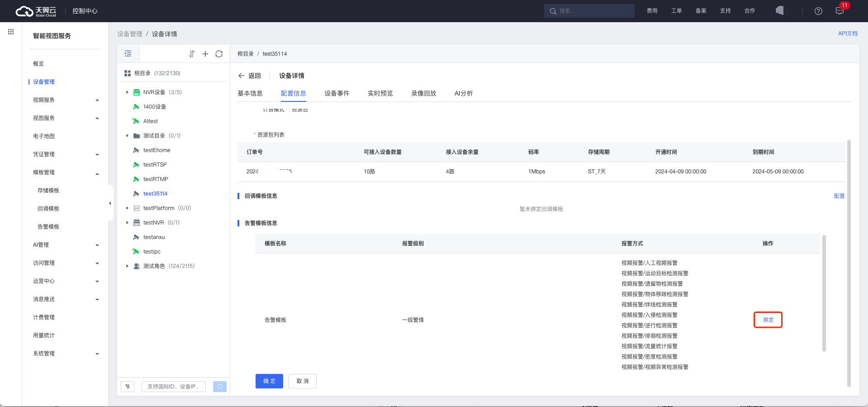The height and width of the screenshot is (407, 868).
Task: Select the 1400设备 device icon
Action: 136,107
